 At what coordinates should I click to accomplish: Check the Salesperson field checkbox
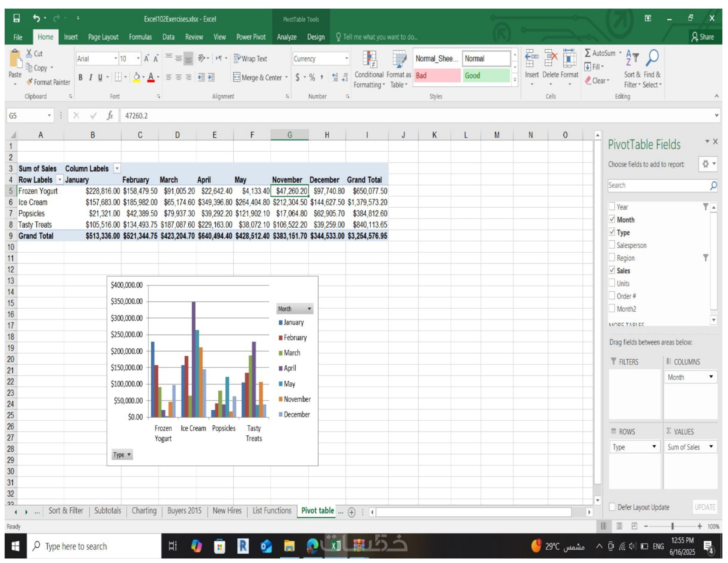click(x=612, y=245)
